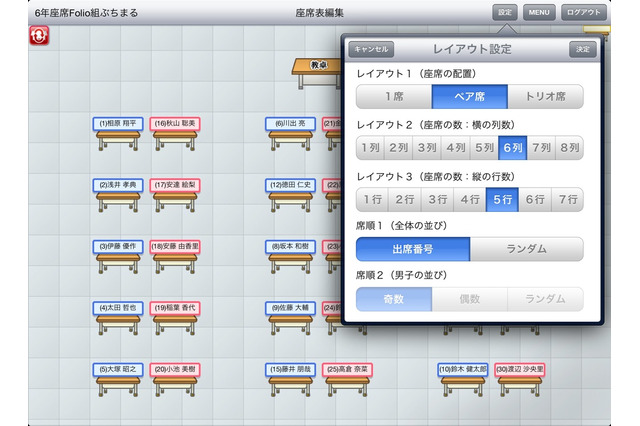This screenshot has height=426, width=640.
Task: Confirm layout with 決定 button
Action: pyautogui.click(x=583, y=49)
